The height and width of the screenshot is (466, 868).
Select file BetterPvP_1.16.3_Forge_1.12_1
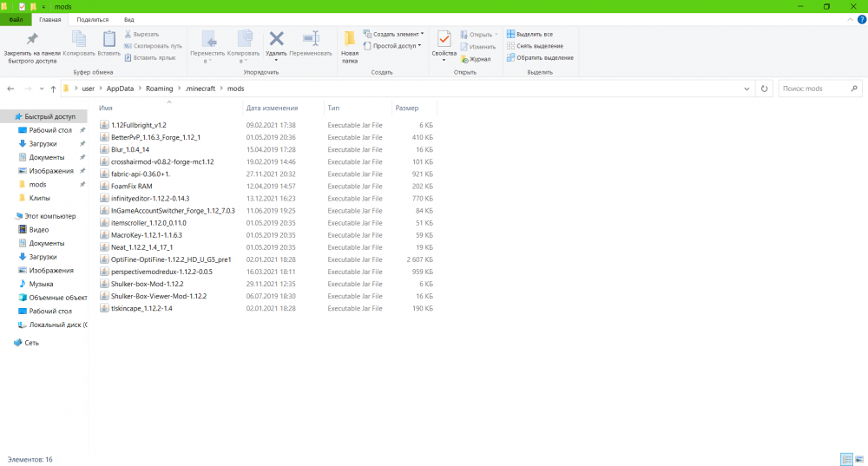(155, 137)
